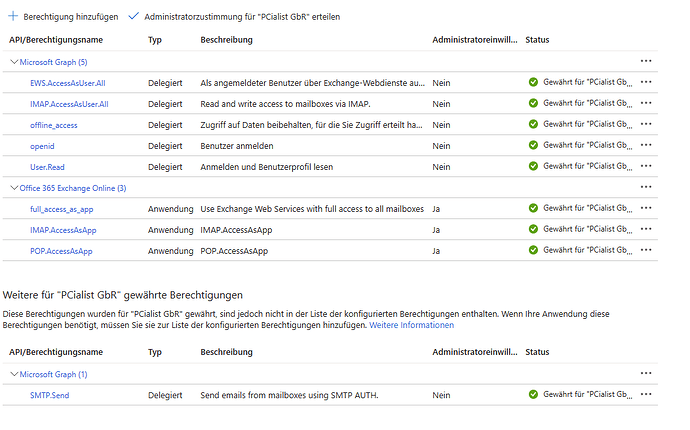The width and height of the screenshot is (690, 430).
Task: Click 'Delegiert' type in SMTP.Send row
Action: (x=165, y=395)
